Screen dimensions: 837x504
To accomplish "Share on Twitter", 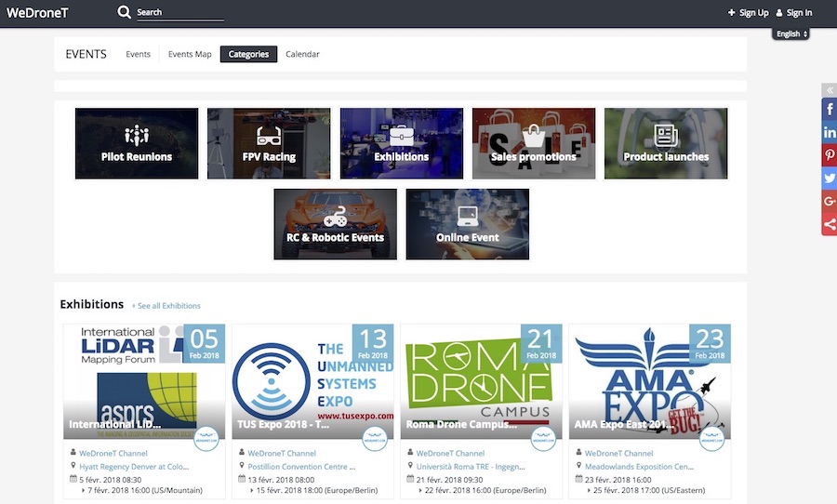I will coord(829,179).
